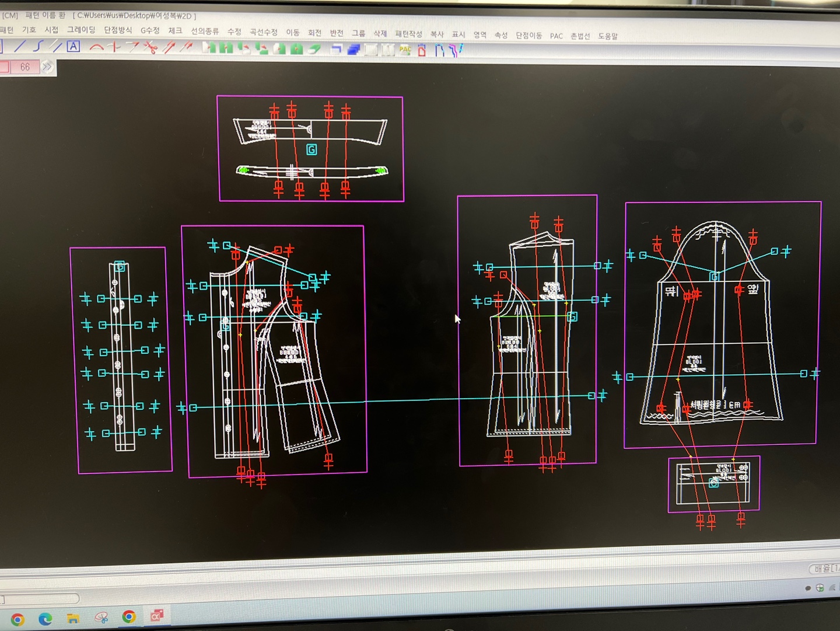Viewport: 840px width, 631px height.
Task: Select the blue S-curve drawing tool
Action: [38, 46]
